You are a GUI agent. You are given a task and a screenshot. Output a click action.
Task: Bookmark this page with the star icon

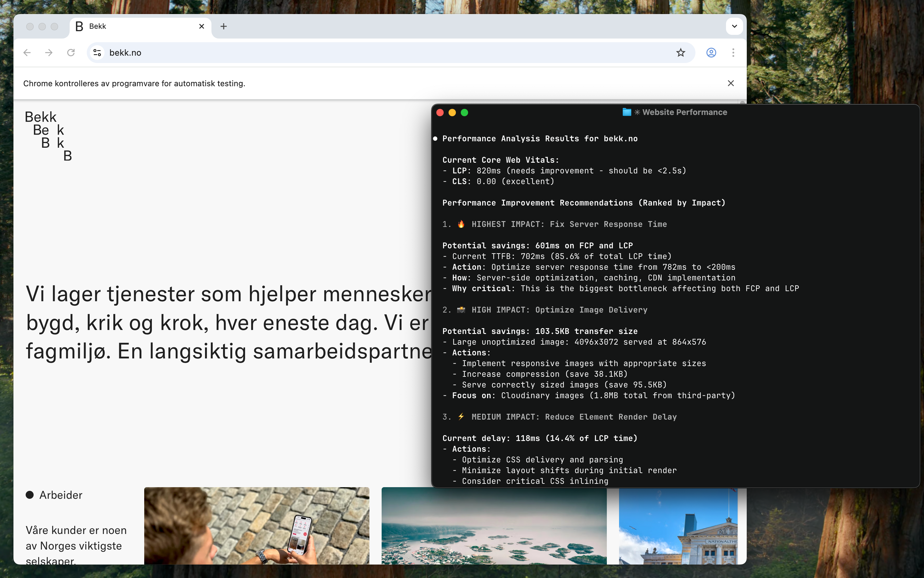point(680,53)
